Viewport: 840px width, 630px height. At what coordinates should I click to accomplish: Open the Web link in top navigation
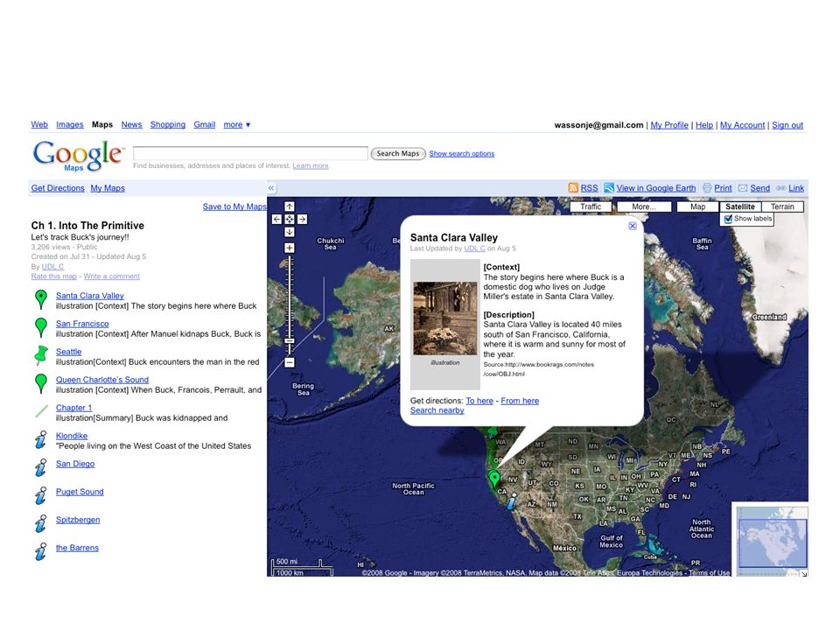(39, 125)
